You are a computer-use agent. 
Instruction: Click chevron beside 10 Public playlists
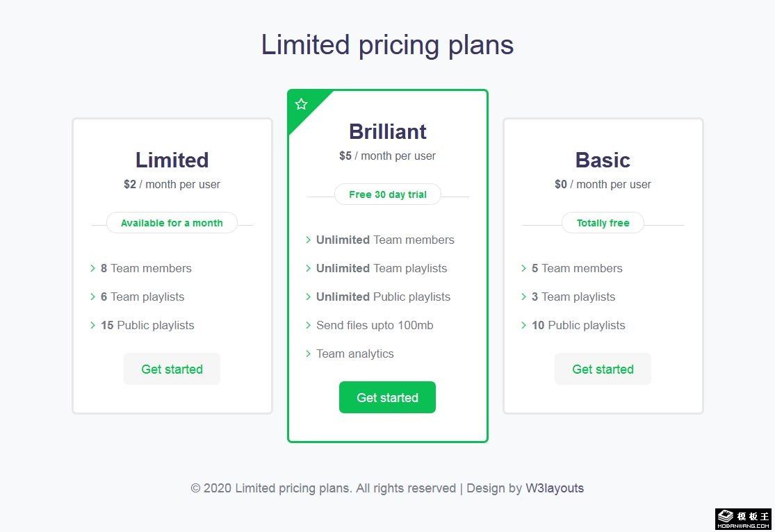point(523,325)
